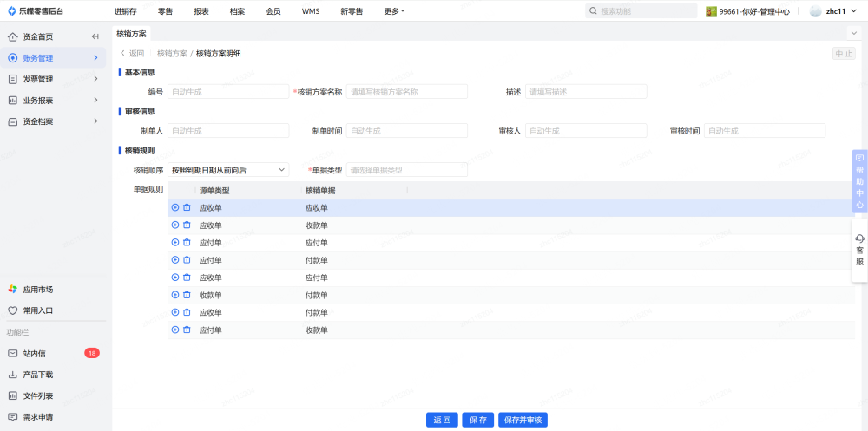Image resolution: width=868 pixels, height=431 pixels.
Task: Click the 保存 button
Action: 477,420
